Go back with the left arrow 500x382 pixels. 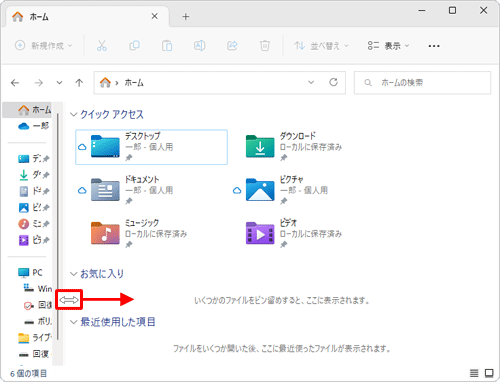(15, 83)
